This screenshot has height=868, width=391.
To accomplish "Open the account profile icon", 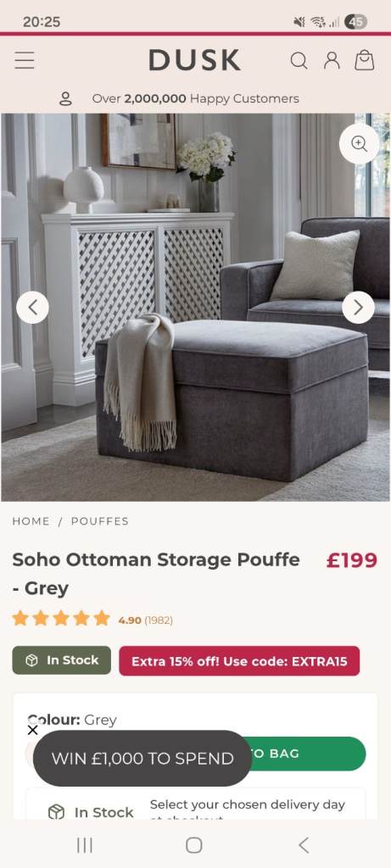I will coord(332,60).
